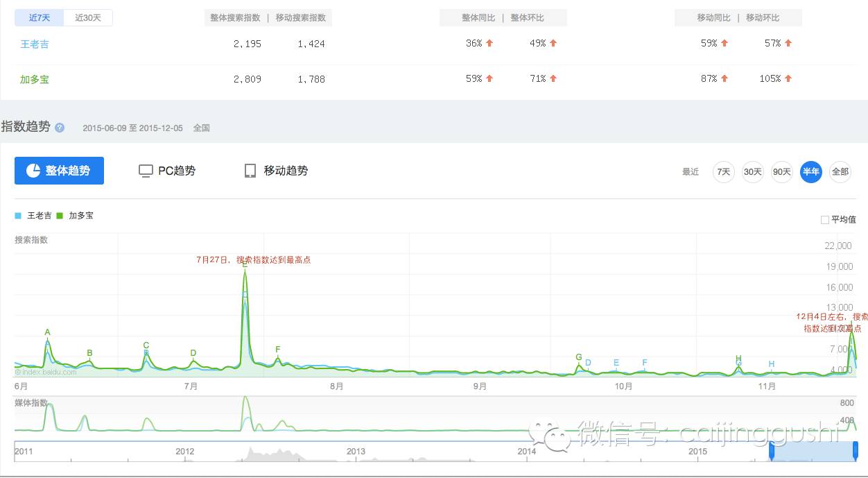Click green news marker C before July

coord(146,345)
